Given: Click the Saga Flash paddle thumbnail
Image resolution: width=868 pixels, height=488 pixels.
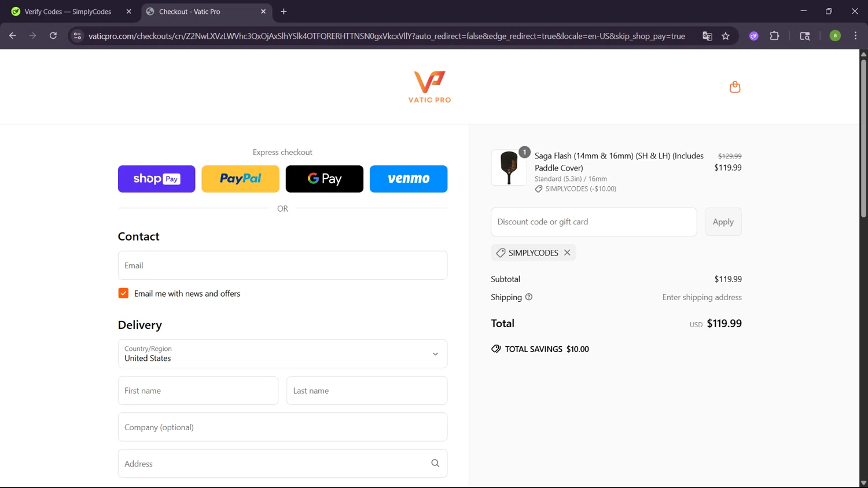Looking at the screenshot, I should tap(509, 168).
